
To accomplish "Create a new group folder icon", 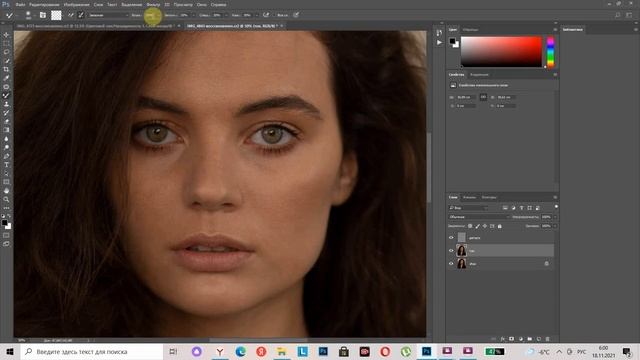I will click(x=530, y=339).
